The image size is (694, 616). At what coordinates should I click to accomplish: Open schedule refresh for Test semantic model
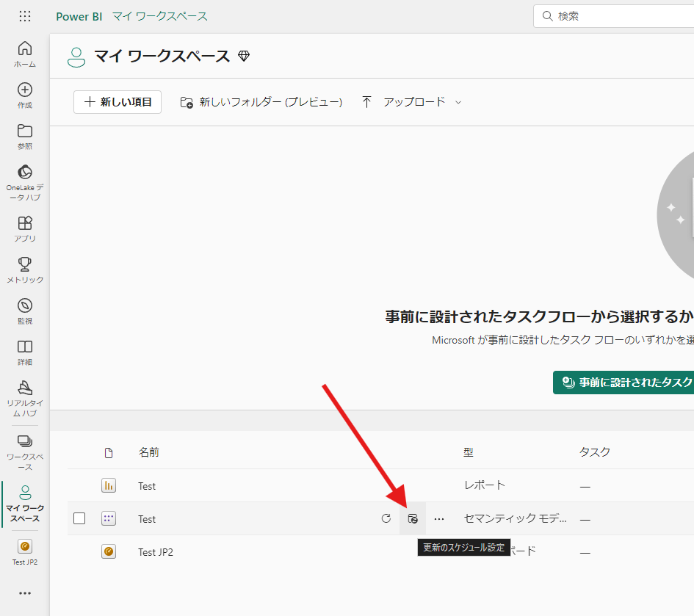[413, 518]
